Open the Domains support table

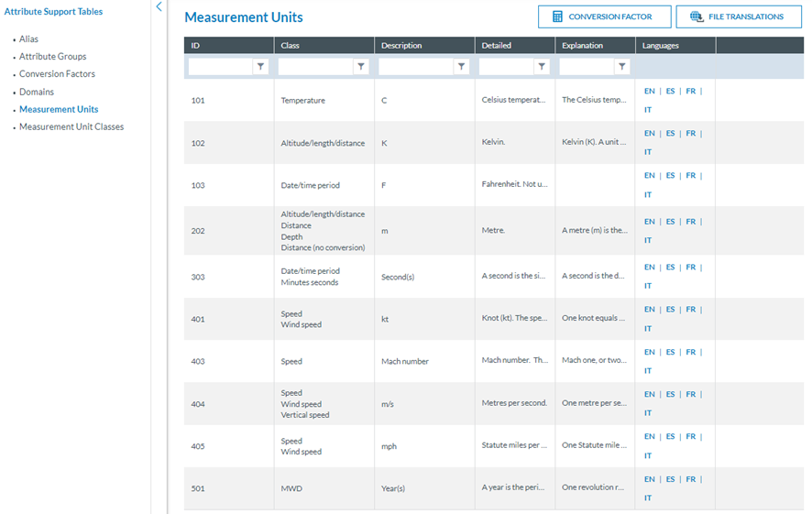tap(37, 92)
